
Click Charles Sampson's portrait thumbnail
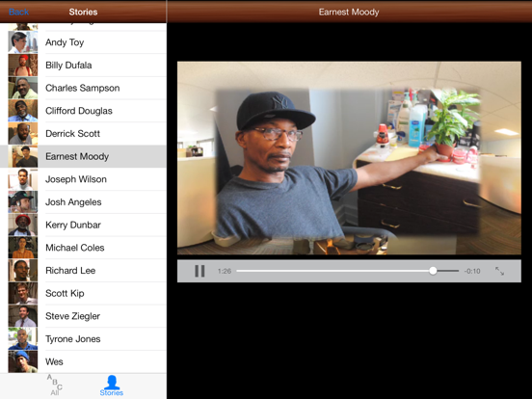click(23, 88)
